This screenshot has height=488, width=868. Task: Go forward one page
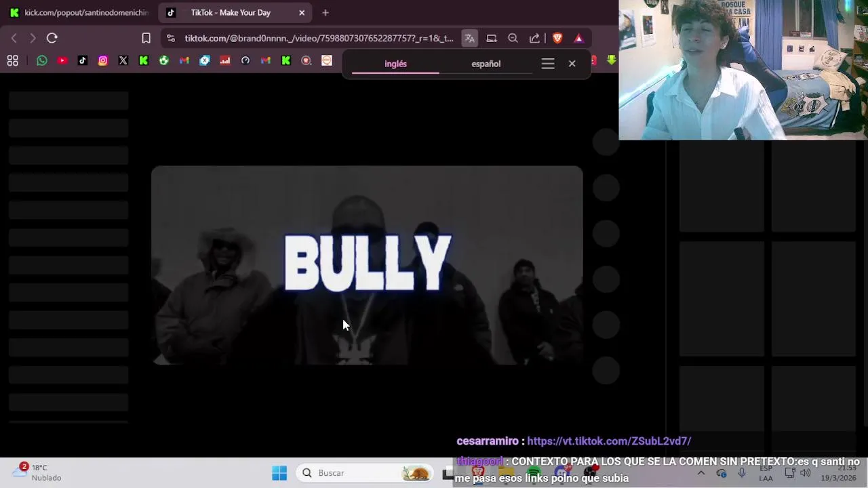[x=33, y=38]
